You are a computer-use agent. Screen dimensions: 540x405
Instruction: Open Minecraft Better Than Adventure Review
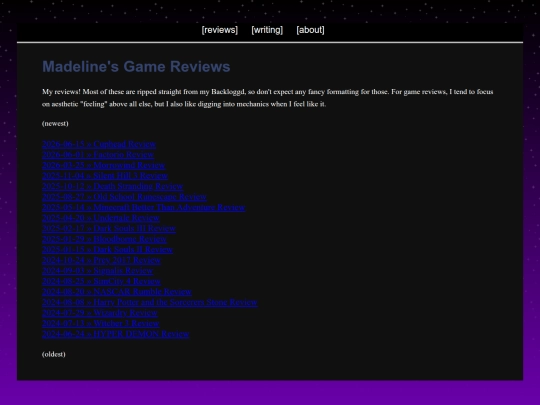[144, 208]
